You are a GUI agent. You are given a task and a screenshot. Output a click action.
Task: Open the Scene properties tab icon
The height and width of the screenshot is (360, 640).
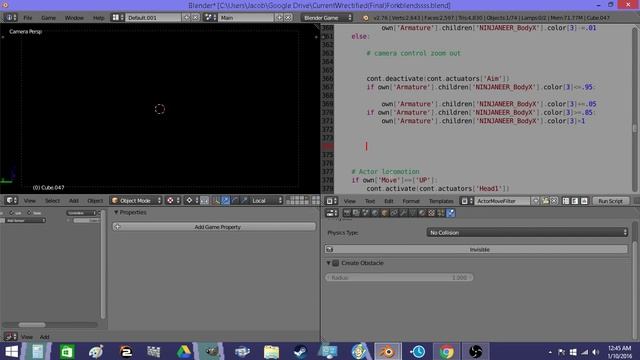(x=366, y=213)
